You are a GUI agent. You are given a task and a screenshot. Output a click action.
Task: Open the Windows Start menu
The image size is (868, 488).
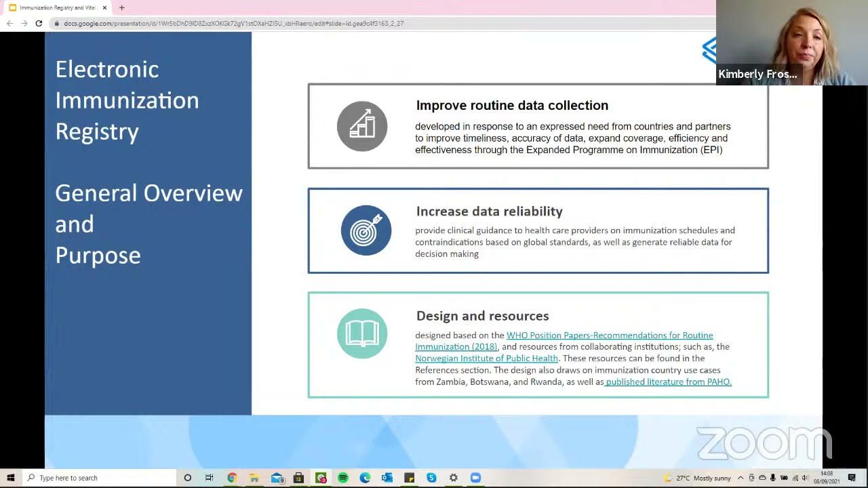click(10, 478)
